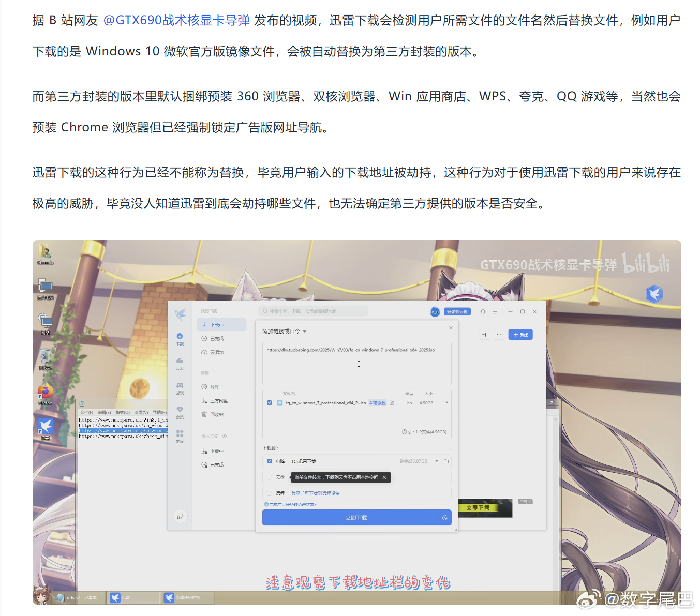Enable the 远程 remote download checkbox
This screenshot has width=700, height=616.
[270, 493]
